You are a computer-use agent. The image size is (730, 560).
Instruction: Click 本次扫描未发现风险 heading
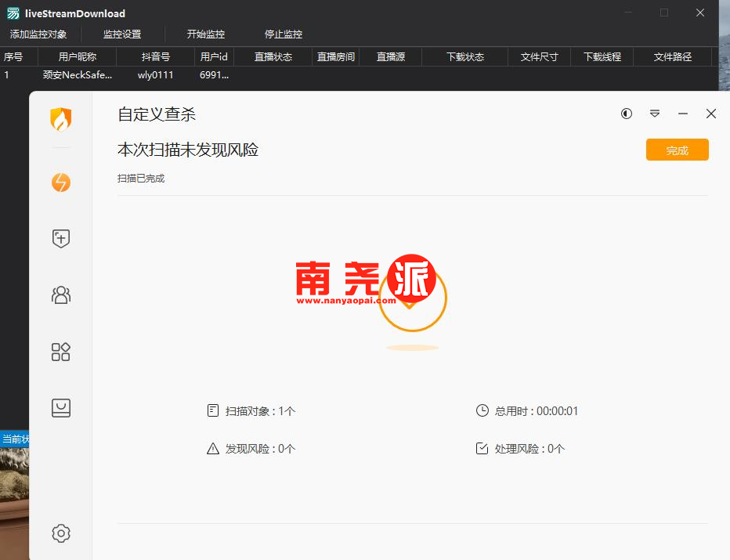188,150
